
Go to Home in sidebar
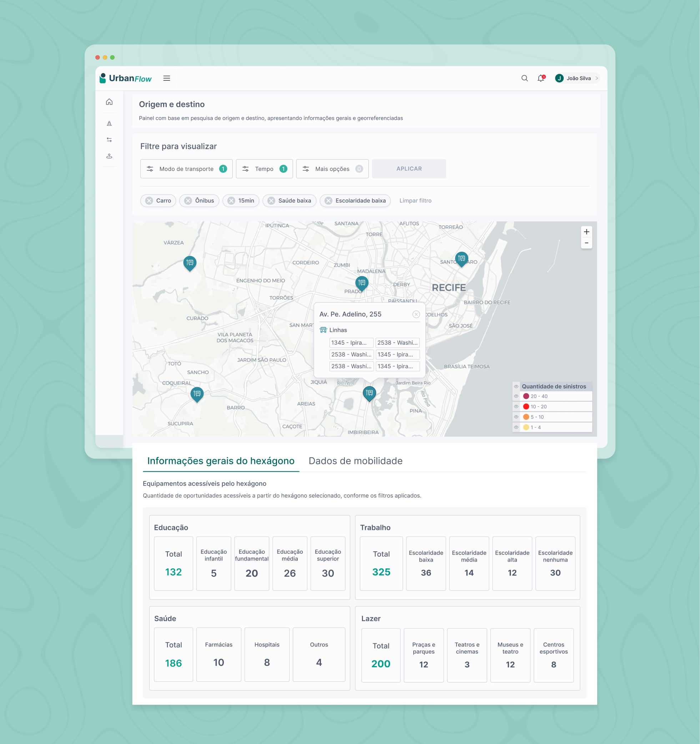click(x=109, y=102)
